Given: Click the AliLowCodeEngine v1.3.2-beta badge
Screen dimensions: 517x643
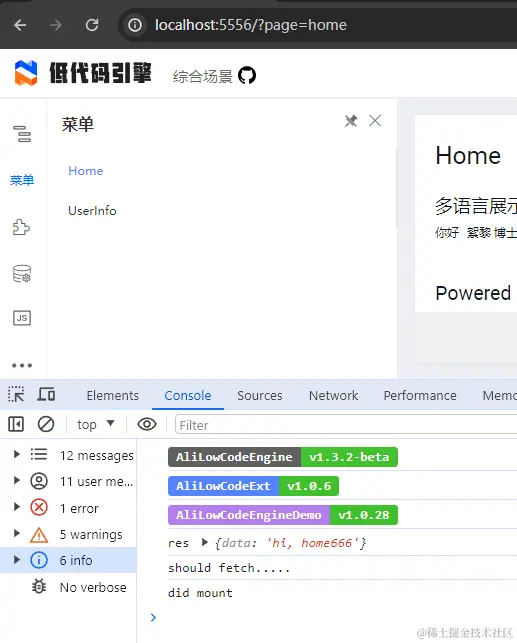Looking at the screenshot, I should point(283,457).
